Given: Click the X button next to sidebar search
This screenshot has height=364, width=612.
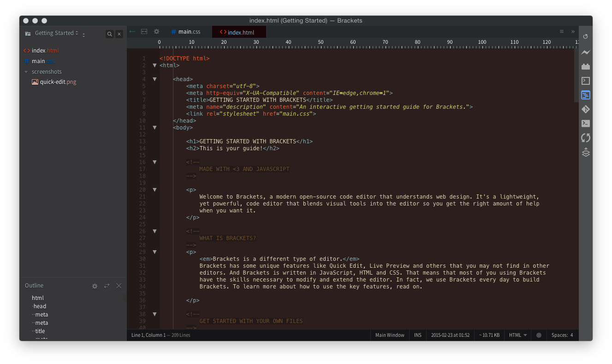Looking at the screenshot, I should point(119,34).
